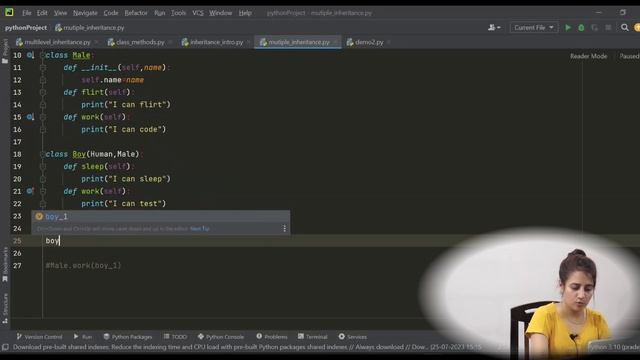Image resolution: width=640 pixels, height=360 pixels.
Task: Open the Run tool window at bottom
Action: 83,337
